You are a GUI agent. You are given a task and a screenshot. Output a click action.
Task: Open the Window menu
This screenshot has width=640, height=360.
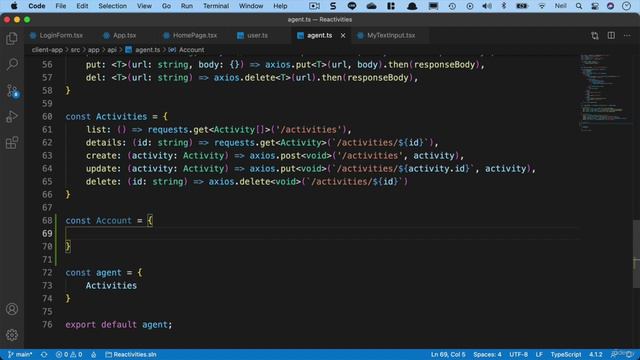click(251, 6)
